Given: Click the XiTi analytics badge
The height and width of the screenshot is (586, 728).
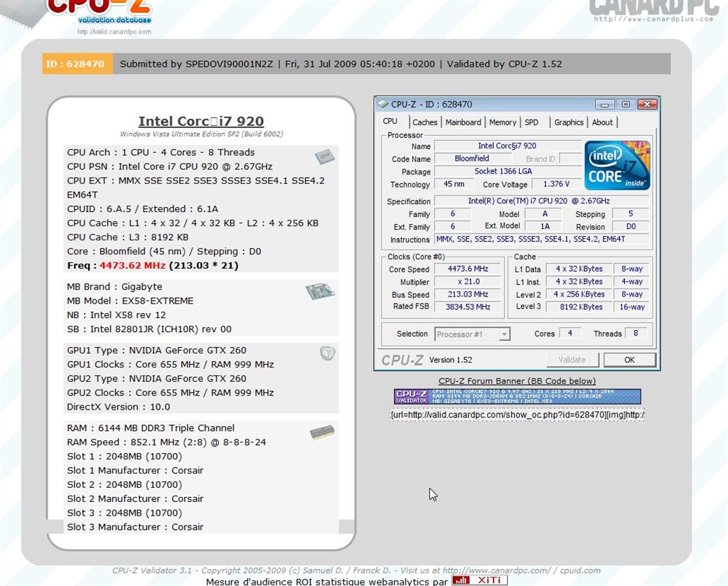Looking at the screenshot, I should [479, 580].
